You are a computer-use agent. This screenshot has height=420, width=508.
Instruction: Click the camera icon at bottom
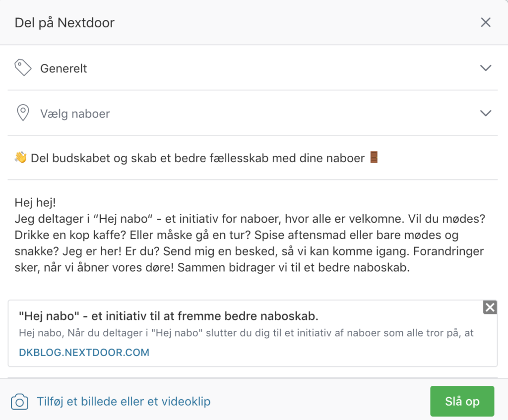(19, 402)
